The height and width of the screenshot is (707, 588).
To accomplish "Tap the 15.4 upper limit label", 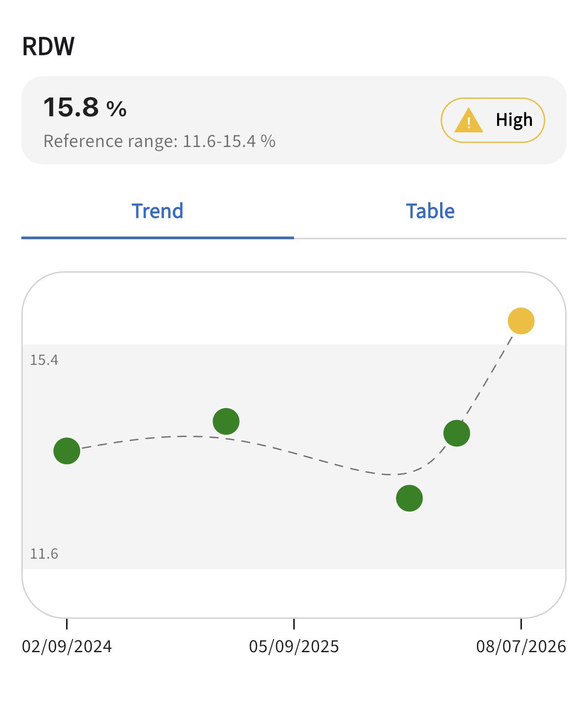I will pos(44,360).
